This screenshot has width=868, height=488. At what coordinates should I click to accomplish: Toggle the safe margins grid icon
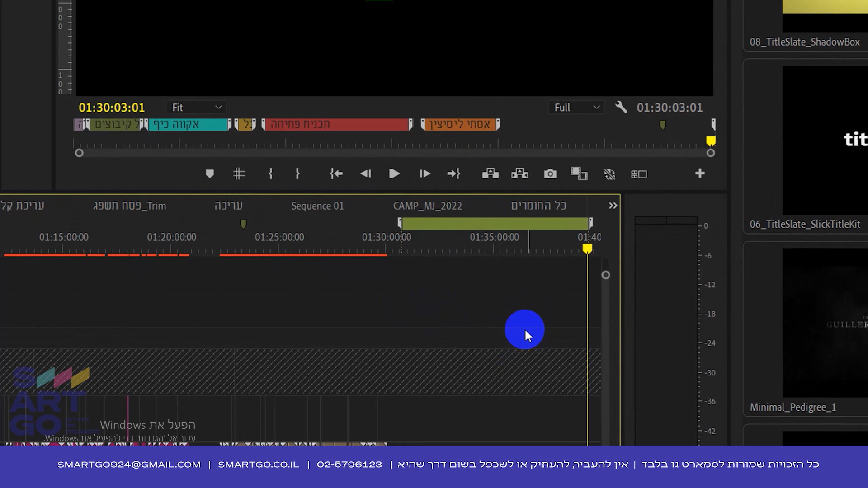coord(239,174)
